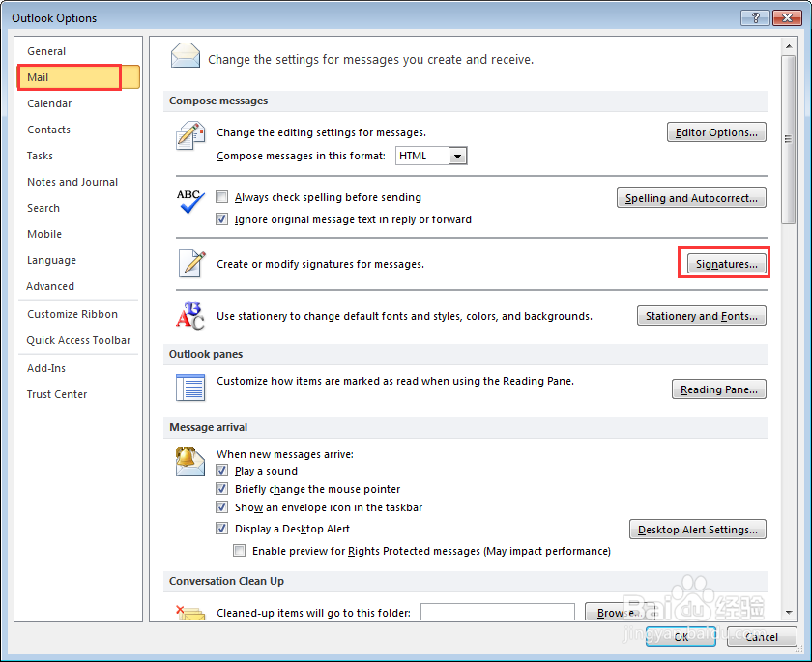Screen dimensions: 812x662
Task: Open the General options category
Action: pyautogui.click(x=77, y=51)
